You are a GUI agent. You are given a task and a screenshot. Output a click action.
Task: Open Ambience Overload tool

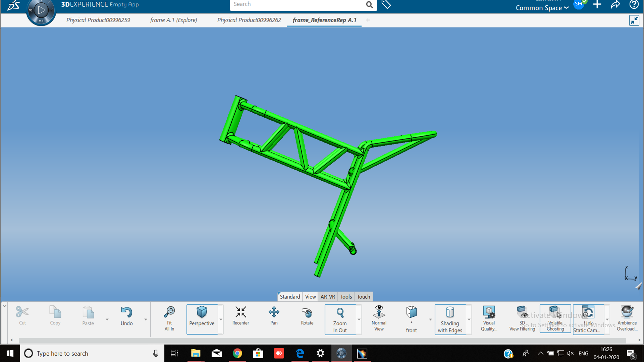[x=627, y=318]
